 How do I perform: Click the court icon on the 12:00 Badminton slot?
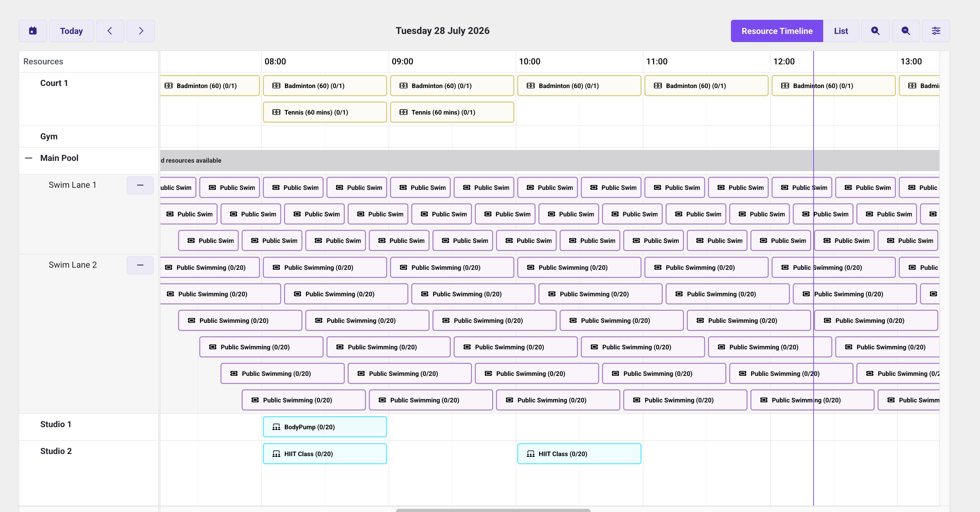pos(785,86)
